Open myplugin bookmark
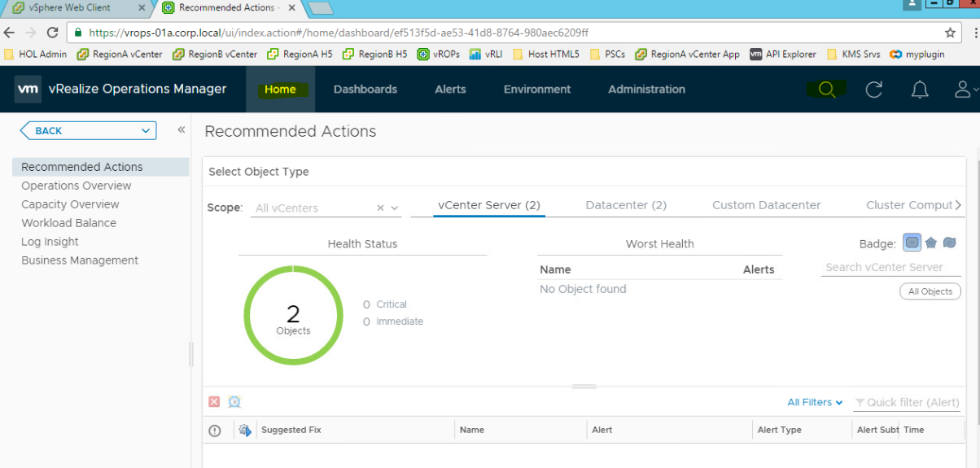This screenshot has height=468, width=980. 917,55
